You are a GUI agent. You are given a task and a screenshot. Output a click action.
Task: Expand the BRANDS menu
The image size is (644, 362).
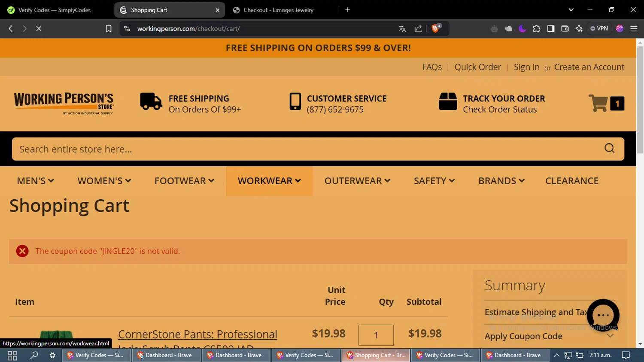pos(502,181)
